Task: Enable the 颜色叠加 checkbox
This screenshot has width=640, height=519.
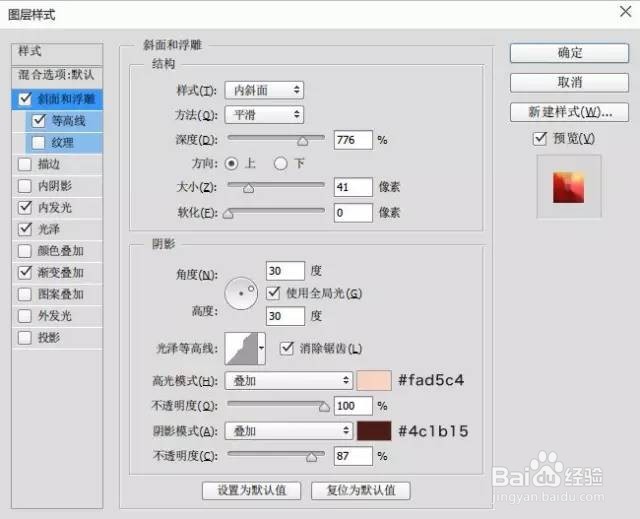Action: tap(25, 251)
